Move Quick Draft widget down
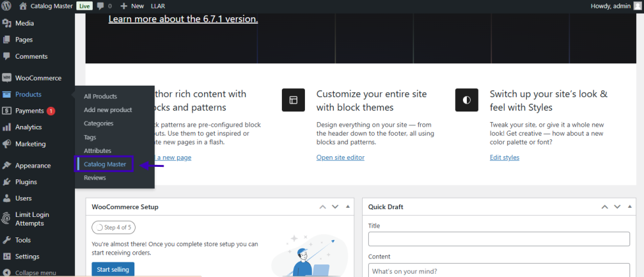 (x=616, y=207)
